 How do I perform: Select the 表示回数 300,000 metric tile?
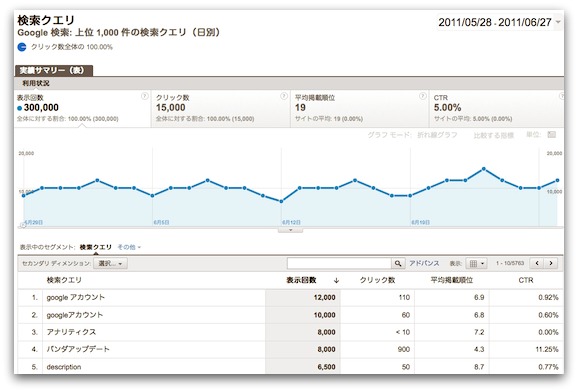pos(82,108)
